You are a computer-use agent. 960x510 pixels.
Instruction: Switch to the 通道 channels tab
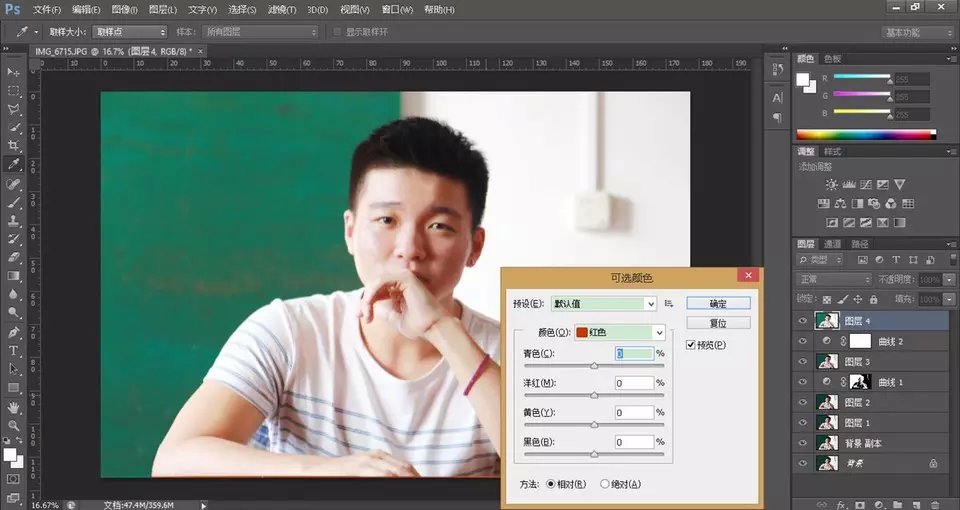[832, 244]
